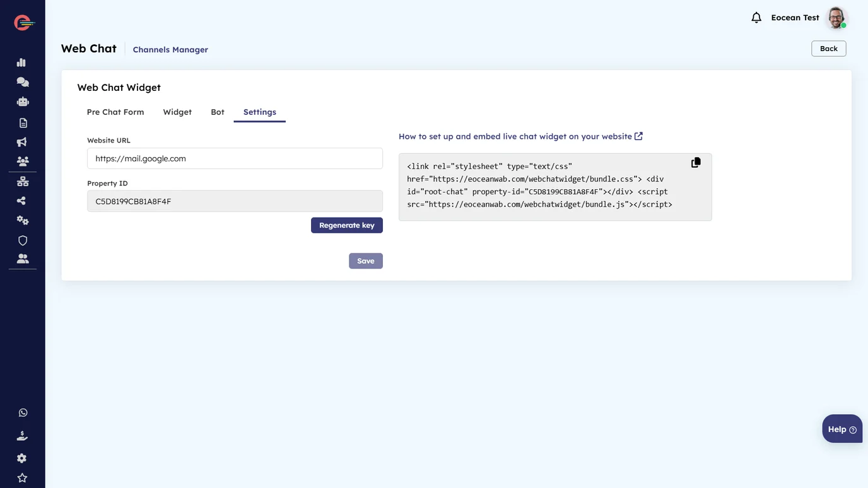
Task: Switch to the Widget tab
Action: pyautogui.click(x=177, y=112)
